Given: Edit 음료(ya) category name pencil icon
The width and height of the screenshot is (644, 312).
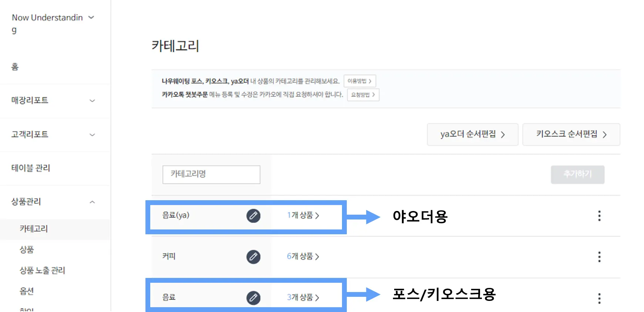Looking at the screenshot, I should tap(253, 215).
